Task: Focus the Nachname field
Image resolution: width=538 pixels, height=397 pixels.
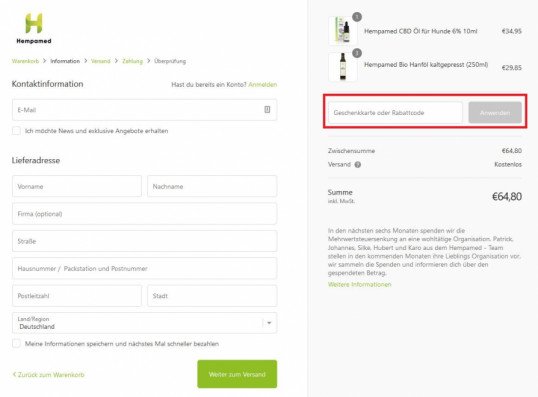Action: (x=212, y=186)
